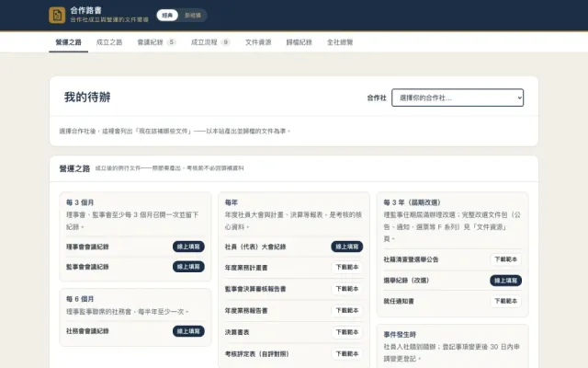Click the 理事會會議紀錄 row label

[87, 247]
